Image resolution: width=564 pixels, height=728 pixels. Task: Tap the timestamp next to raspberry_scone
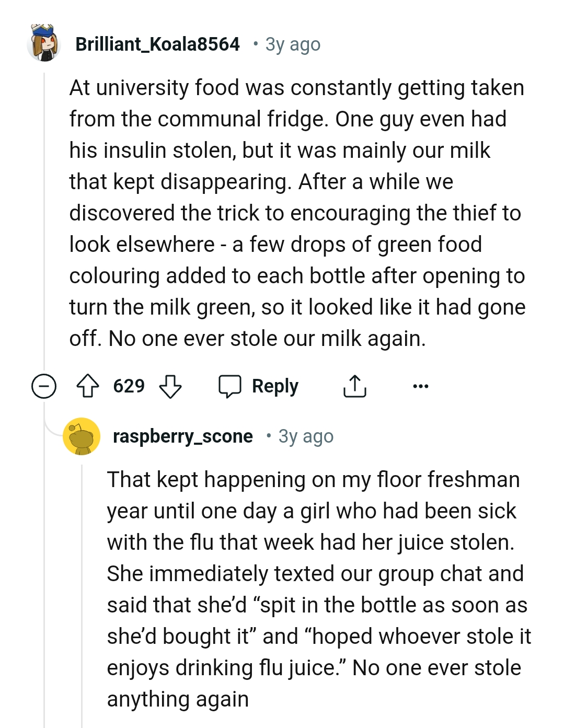click(x=306, y=436)
